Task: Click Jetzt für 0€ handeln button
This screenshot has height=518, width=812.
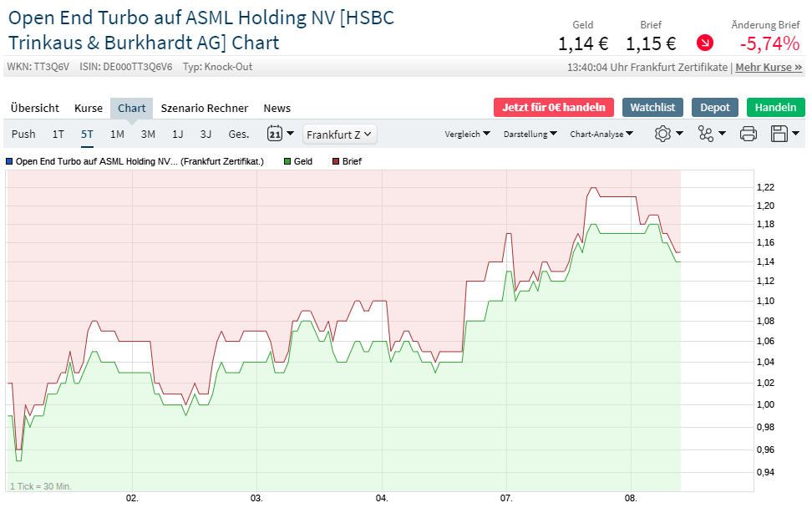Action: point(554,107)
